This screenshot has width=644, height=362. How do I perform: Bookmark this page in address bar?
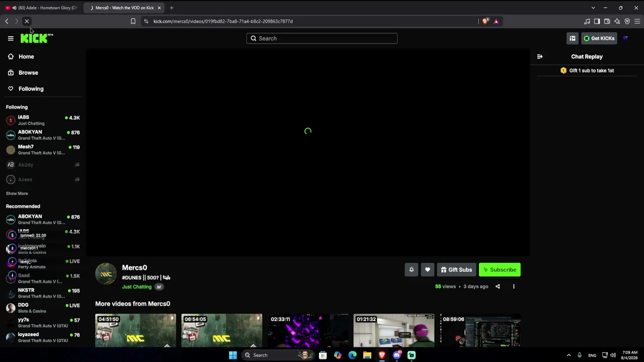(133, 21)
